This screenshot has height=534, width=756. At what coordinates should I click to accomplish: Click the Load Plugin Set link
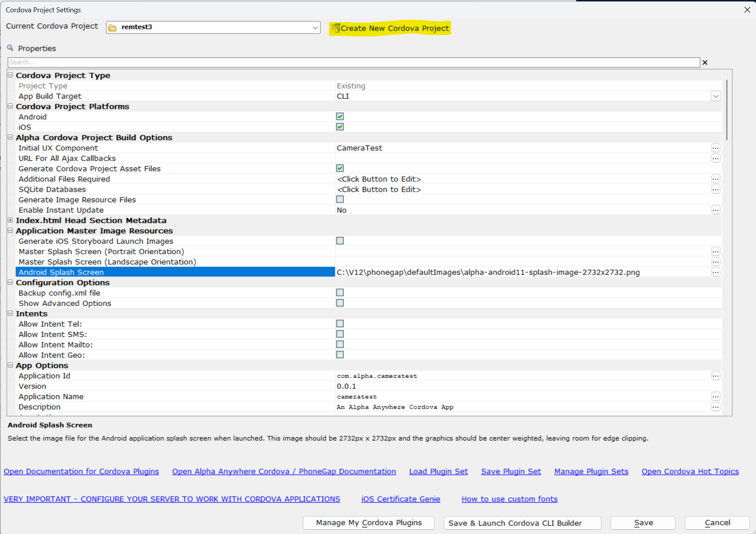pyautogui.click(x=438, y=471)
